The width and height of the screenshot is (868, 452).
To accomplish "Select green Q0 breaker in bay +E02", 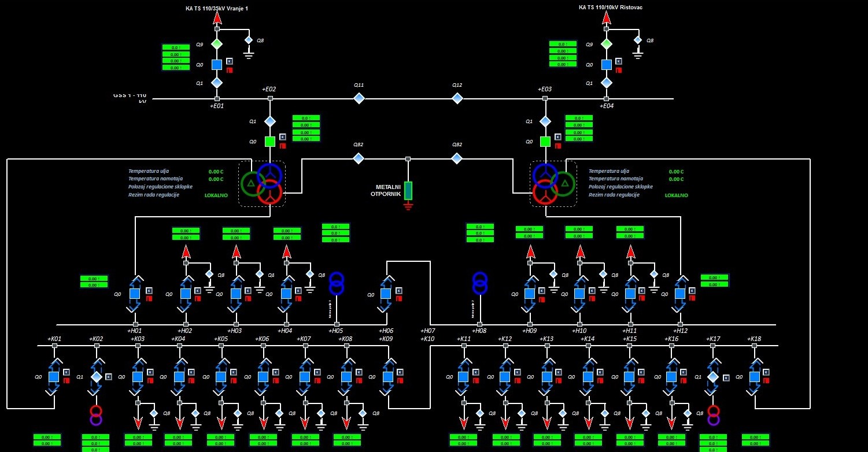I will (x=270, y=142).
